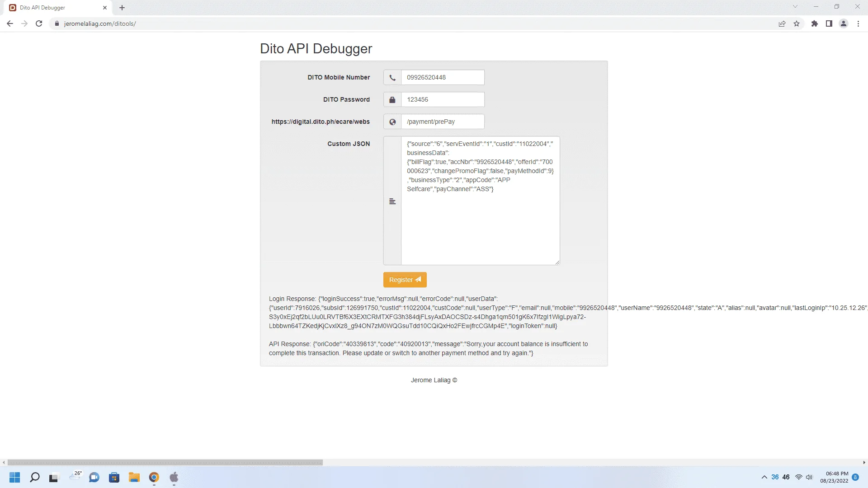Click the Jerome Laliag footer text
The height and width of the screenshot is (488, 868).
[x=434, y=380]
